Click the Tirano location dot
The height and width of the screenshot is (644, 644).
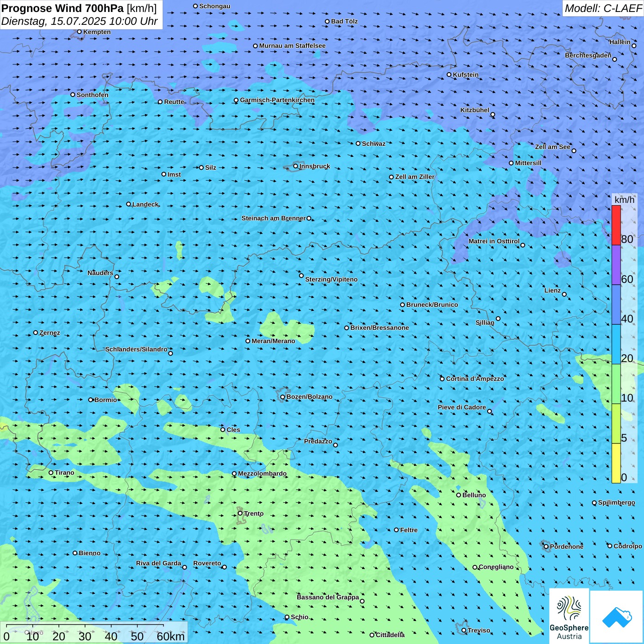(51, 472)
